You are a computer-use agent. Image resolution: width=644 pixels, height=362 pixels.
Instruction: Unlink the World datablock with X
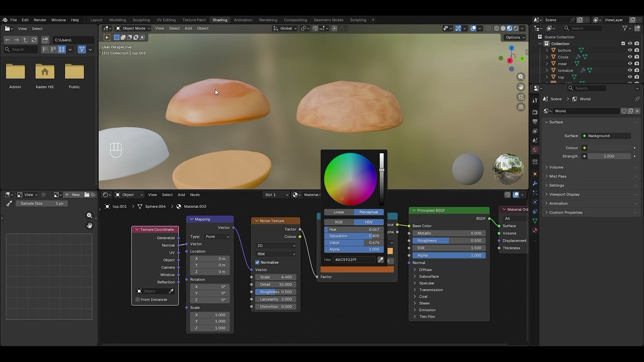tap(637, 111)
